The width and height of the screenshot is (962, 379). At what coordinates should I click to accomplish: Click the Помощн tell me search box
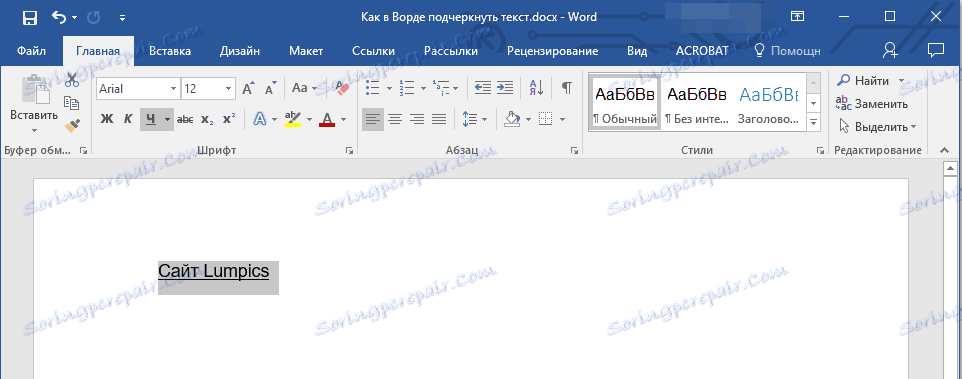(x=788, y=52)
